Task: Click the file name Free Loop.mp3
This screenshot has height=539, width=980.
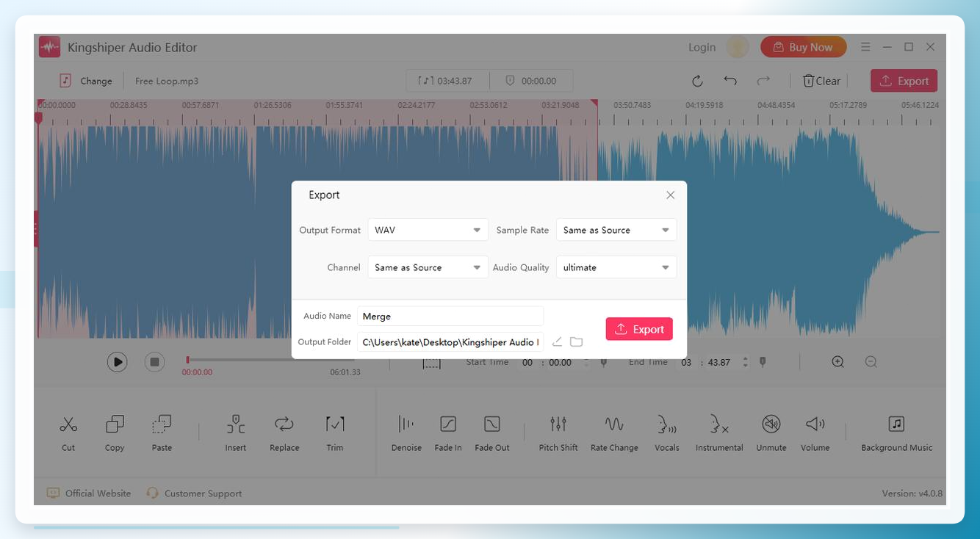Action: click(x=167, y=81)
